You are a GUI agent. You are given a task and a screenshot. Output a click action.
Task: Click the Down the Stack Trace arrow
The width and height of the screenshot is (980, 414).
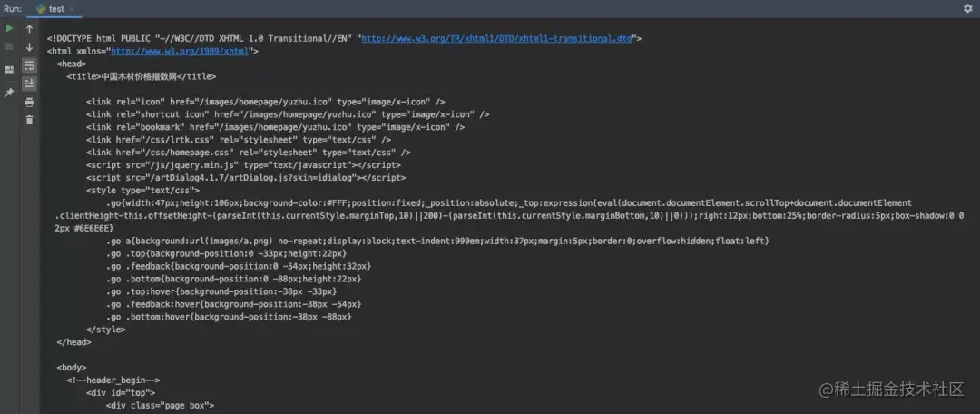pos(29,47)
